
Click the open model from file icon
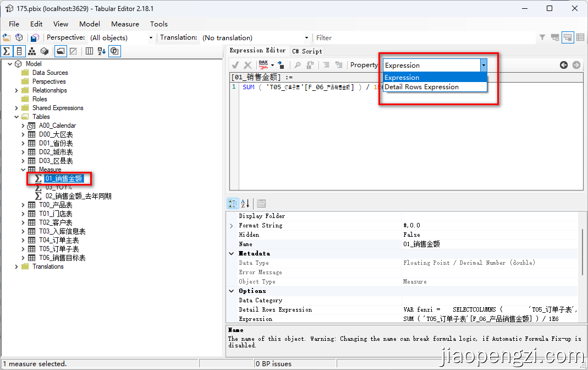tap(7, 37)
